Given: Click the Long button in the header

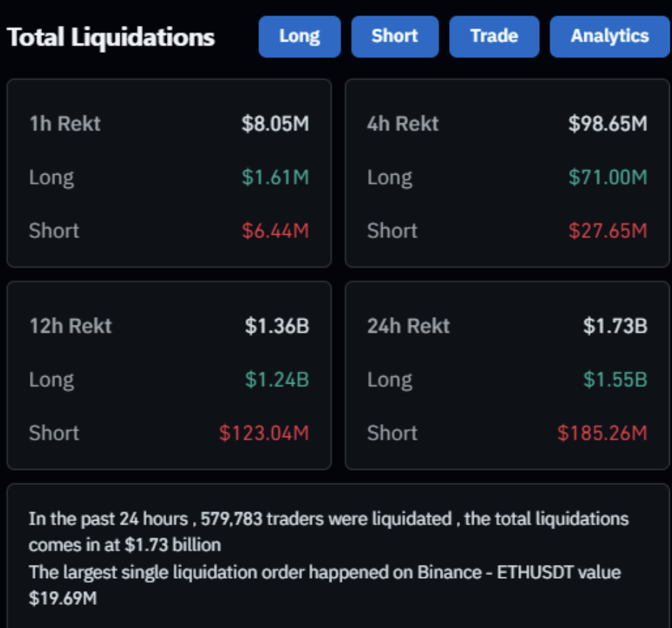Looking at the screenshot, I should pyautogui.click(x=299, y=36).
